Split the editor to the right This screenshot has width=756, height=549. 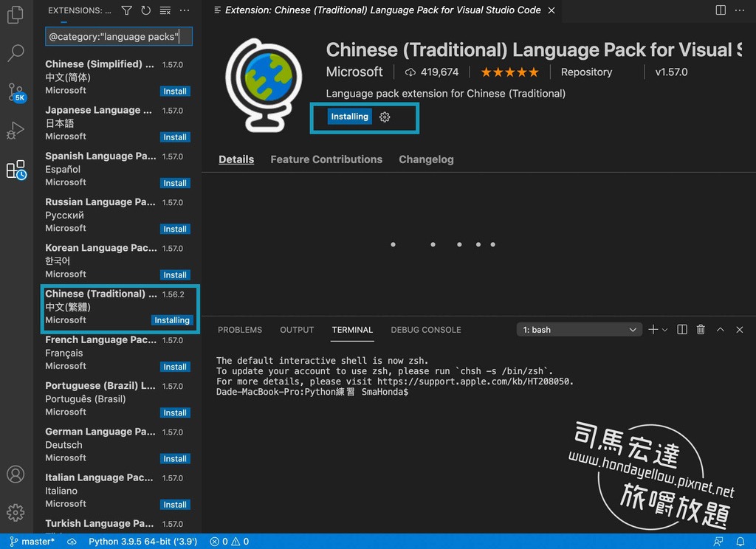[721, 10]
